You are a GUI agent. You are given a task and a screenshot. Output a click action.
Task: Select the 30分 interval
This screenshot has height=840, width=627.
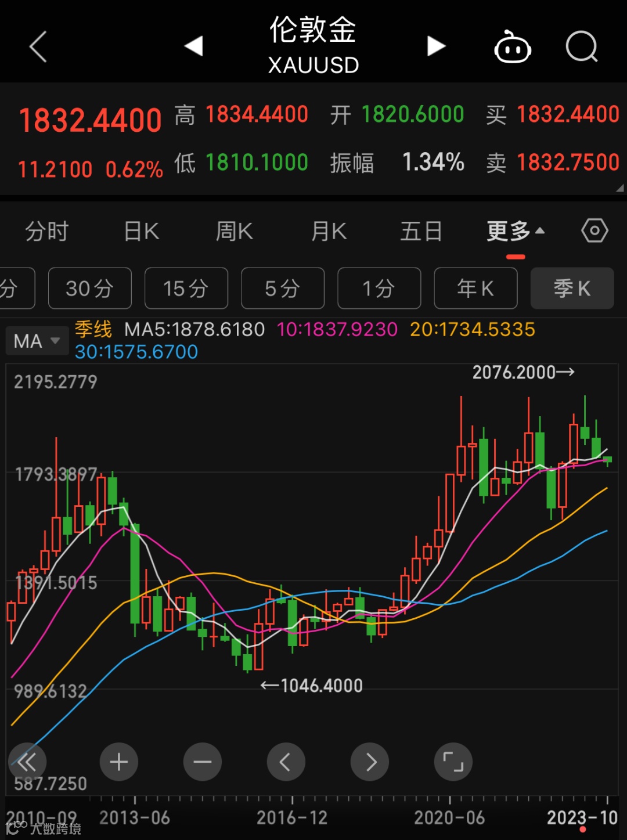(x=90, y=288)
